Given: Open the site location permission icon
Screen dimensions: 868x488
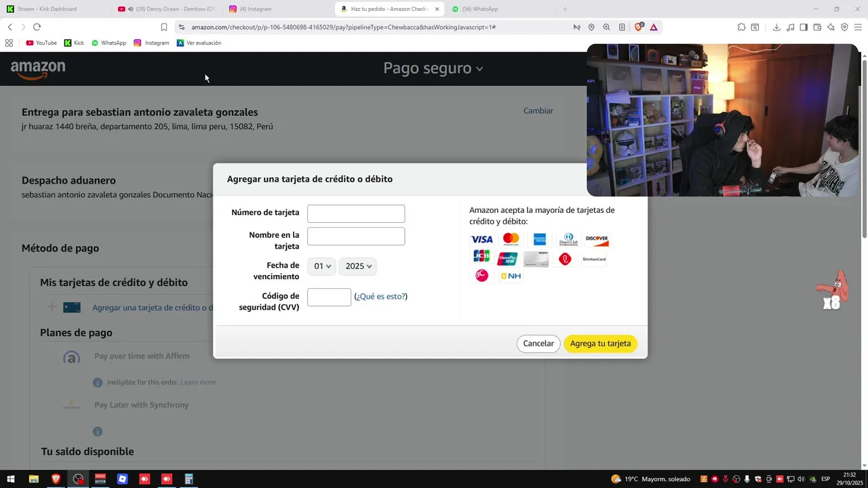Looking at the screenshot, I should click(591, 27).
